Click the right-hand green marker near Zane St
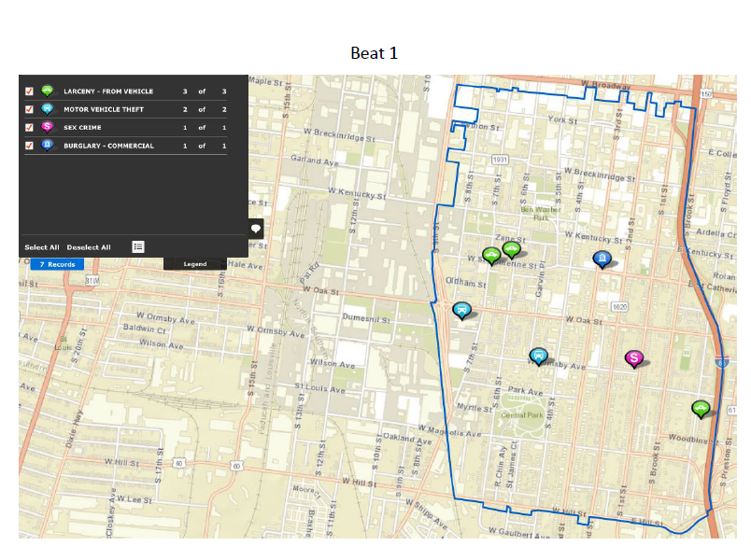 [x=511, y=248]
